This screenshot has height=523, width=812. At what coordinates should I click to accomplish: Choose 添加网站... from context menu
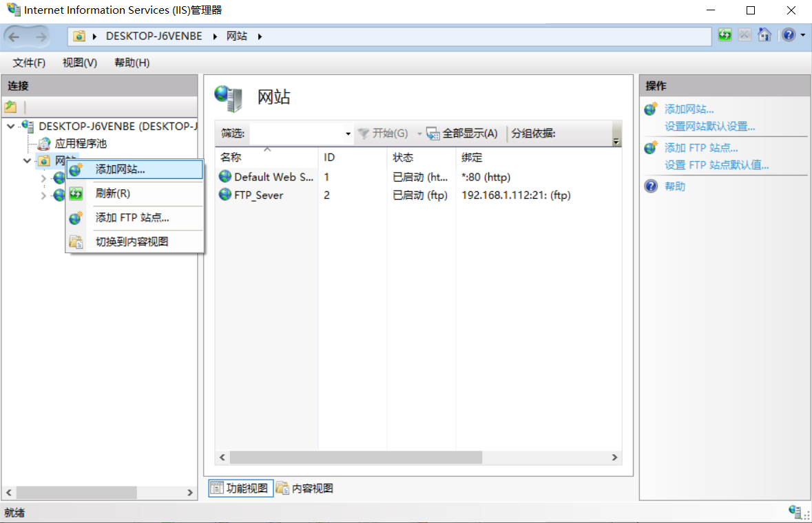(134, 169)
